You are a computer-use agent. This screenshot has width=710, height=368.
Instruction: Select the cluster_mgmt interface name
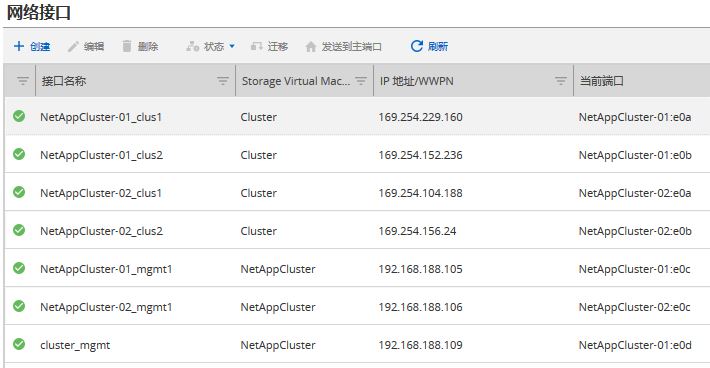pos(75,345)
